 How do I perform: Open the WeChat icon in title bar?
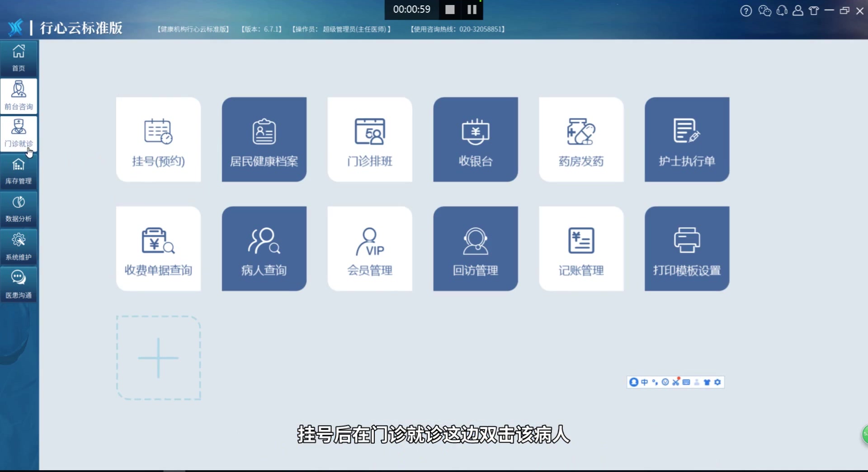pyautogui.click(x=764, y=11)
